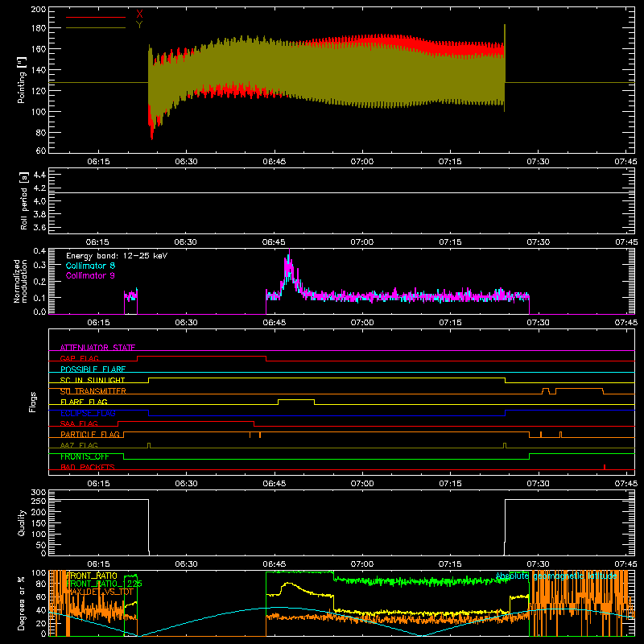Click the ECLIPSE_FLAG label

(x=88, y=413)
